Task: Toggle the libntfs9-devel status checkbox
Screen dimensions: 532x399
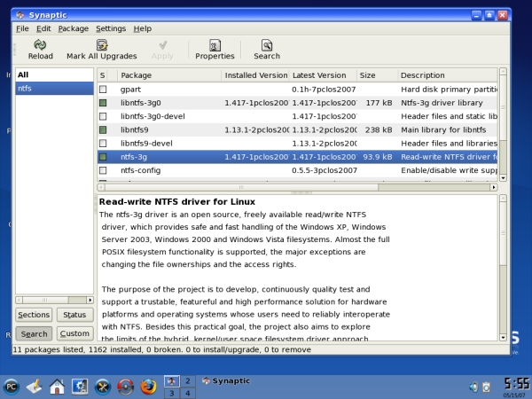Action: click(x=103, y=143)
